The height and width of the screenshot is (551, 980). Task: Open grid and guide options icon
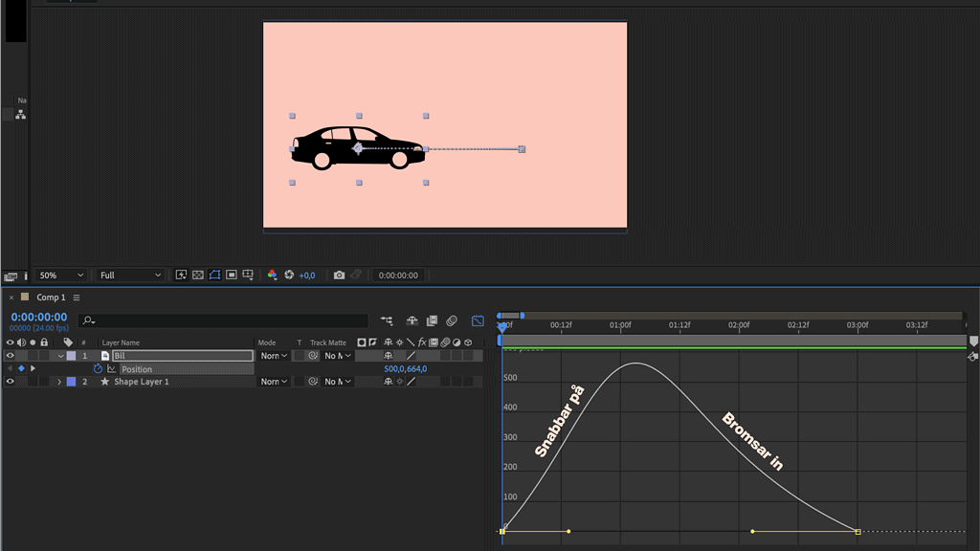[x=248, y=275]
